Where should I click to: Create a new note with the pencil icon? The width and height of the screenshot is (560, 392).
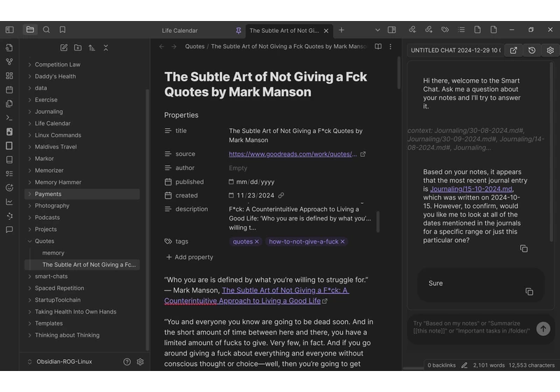64,48
